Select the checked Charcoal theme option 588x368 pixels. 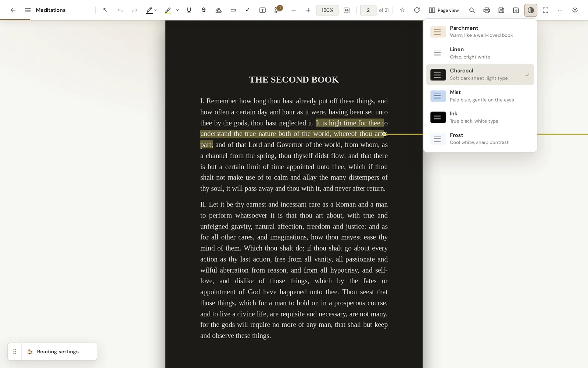(x=480, y=75)
